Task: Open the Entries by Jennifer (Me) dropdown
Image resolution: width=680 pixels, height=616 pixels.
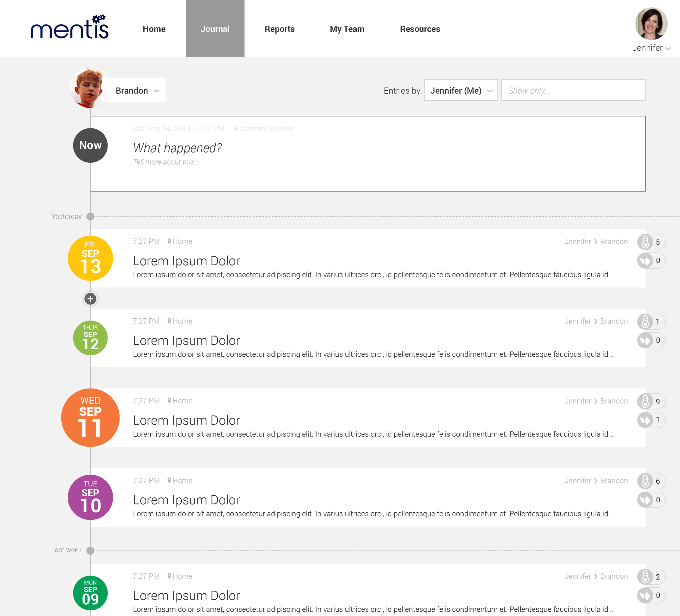Action: [460, 90]
